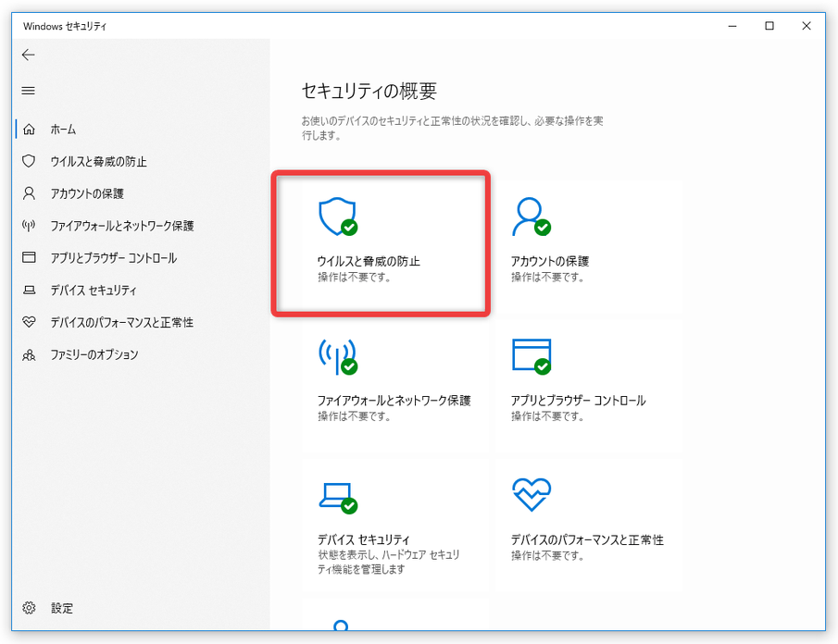Select ホーム in the sidebar
Screen dimensions: 838x644
(x=64, y=130)
